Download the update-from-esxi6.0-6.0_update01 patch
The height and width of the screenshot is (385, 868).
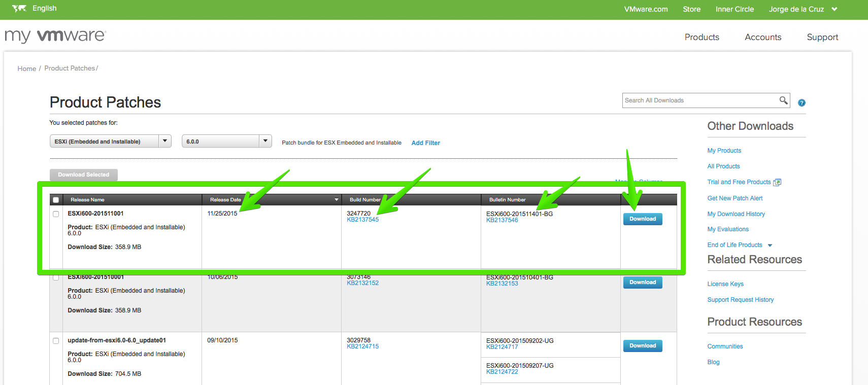(x=643, y=346)
